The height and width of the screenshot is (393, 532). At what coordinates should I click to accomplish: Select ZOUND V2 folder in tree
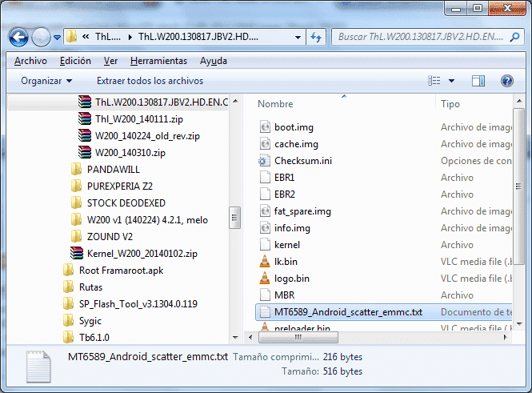[x=102, y=237]
